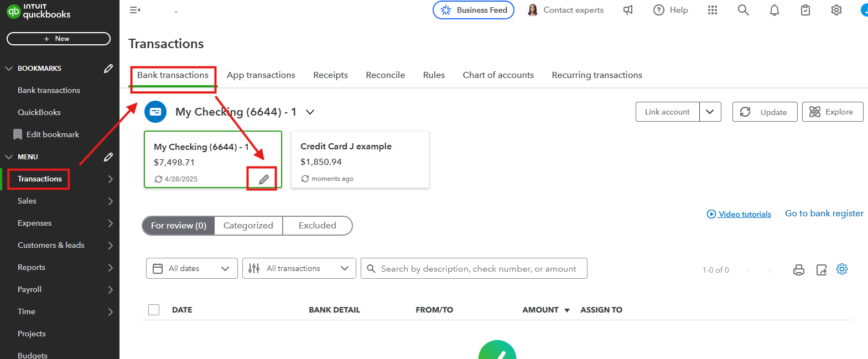Show the Excluded transactions
The image size is (868, 359).
tap(318, 226)
